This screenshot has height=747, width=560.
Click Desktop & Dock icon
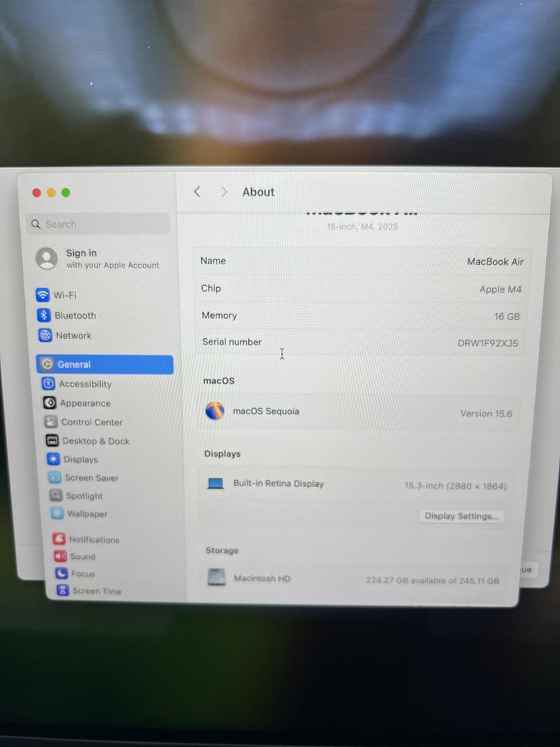tap(52, 441)
